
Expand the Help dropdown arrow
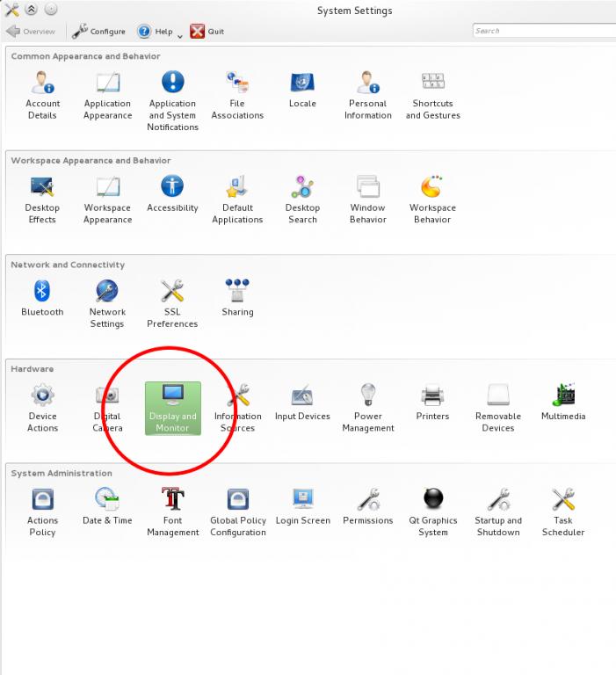click(x=180, y=35)
